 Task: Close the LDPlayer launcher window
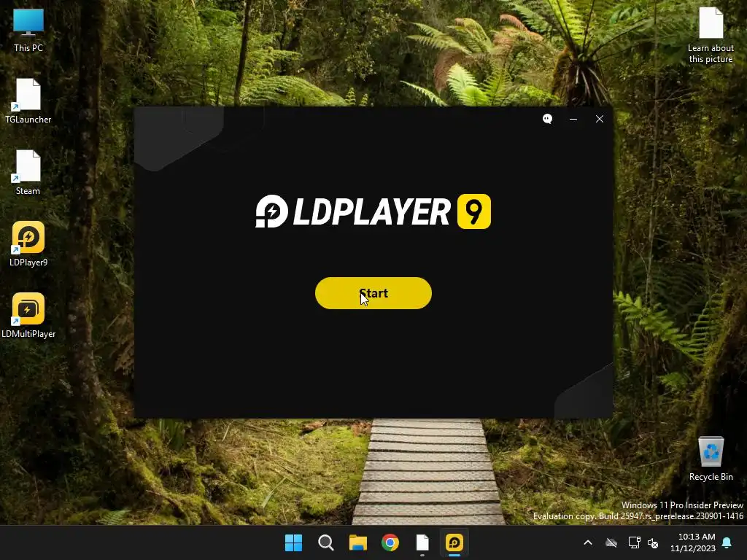pyautogui.click(x=600, y=119)
